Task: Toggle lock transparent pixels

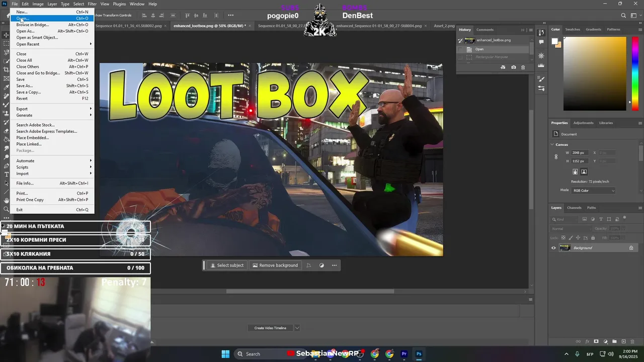Action: point(563,238)
